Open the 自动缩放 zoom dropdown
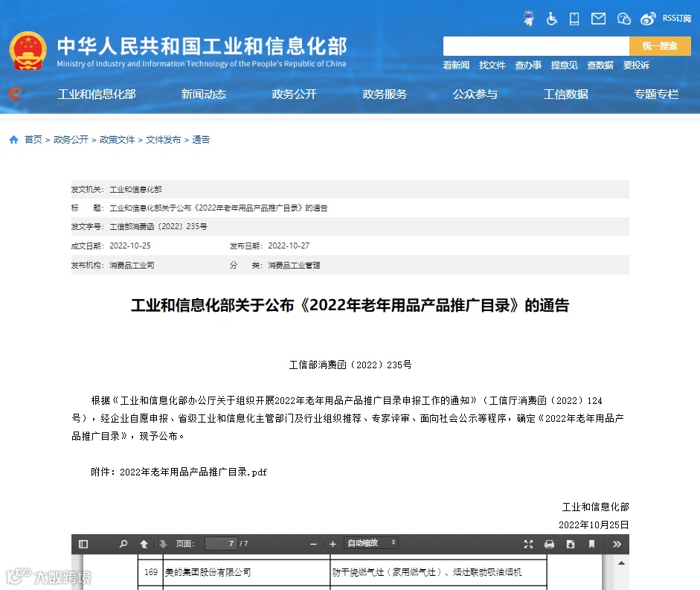This screenshot has width=700, height=590. (x=371, y=543)
